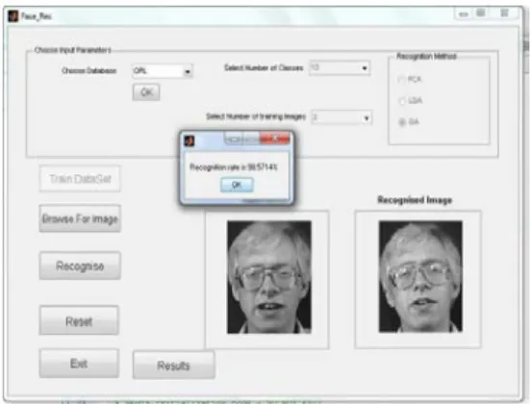The image size is (532, 404).
Task: Click the Recognise button
Action: [x=80, y=265]
